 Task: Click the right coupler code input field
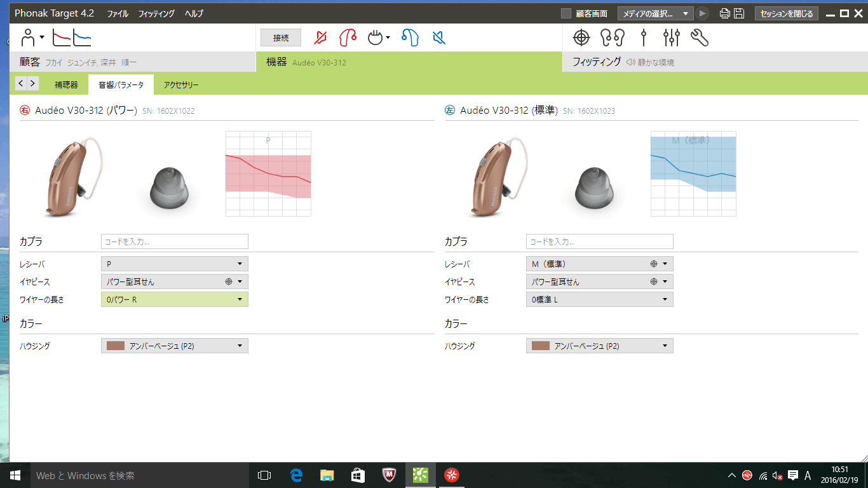(175, 241)
